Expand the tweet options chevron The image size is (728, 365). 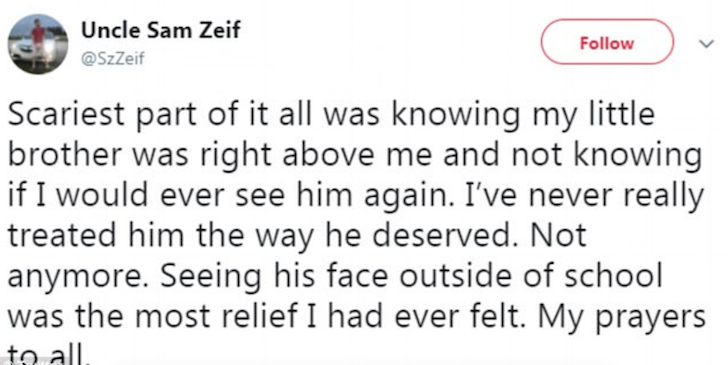click(x=706, y=44)
